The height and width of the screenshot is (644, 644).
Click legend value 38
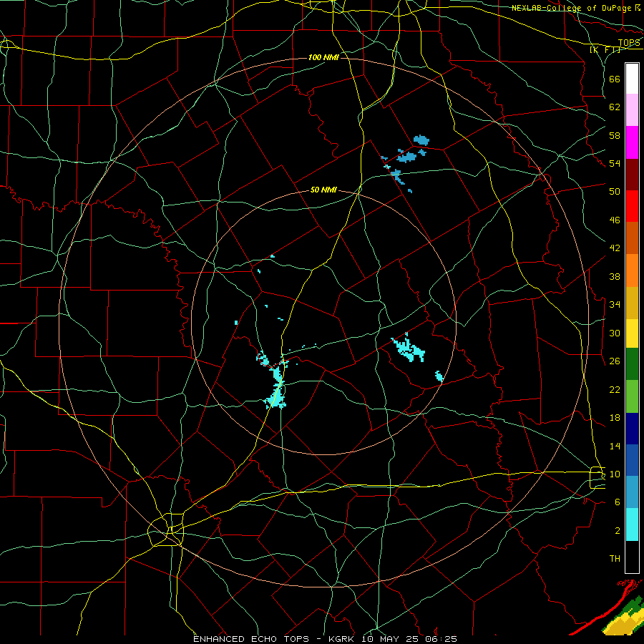click(615, 276)
